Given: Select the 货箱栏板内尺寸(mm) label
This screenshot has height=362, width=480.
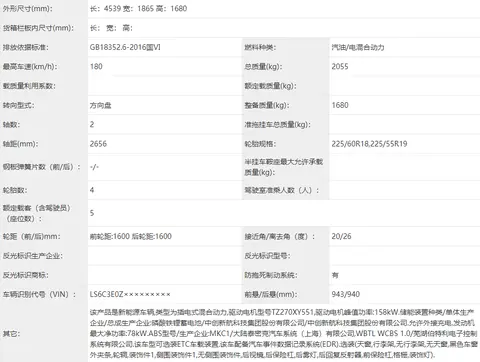Looking at the screenshot, I should pyautogui.click(x=38, y=28).
